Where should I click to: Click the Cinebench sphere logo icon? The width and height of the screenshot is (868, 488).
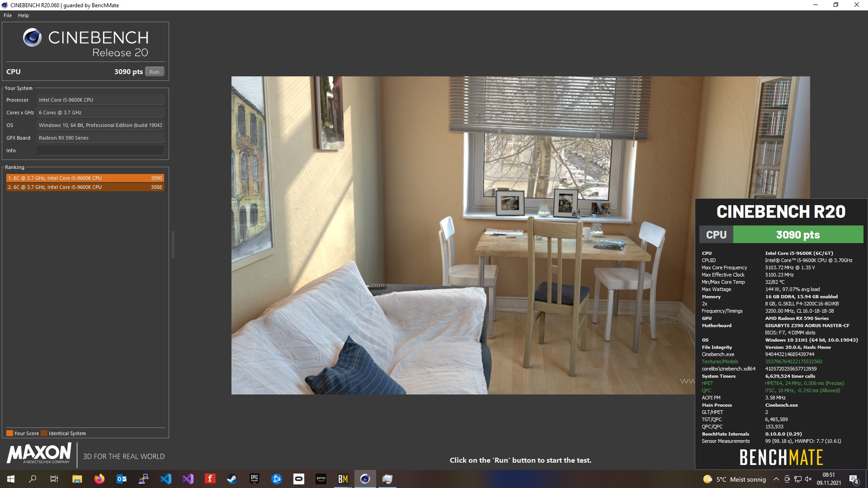click(x=33, y=38)
